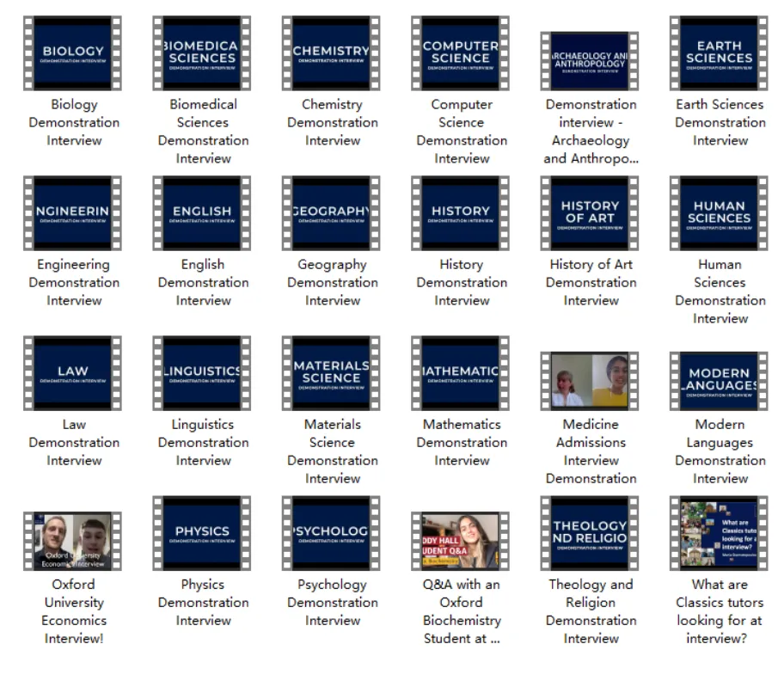Click 'Earth Sciences Demonstration Interview' file name

pos(720,122)
